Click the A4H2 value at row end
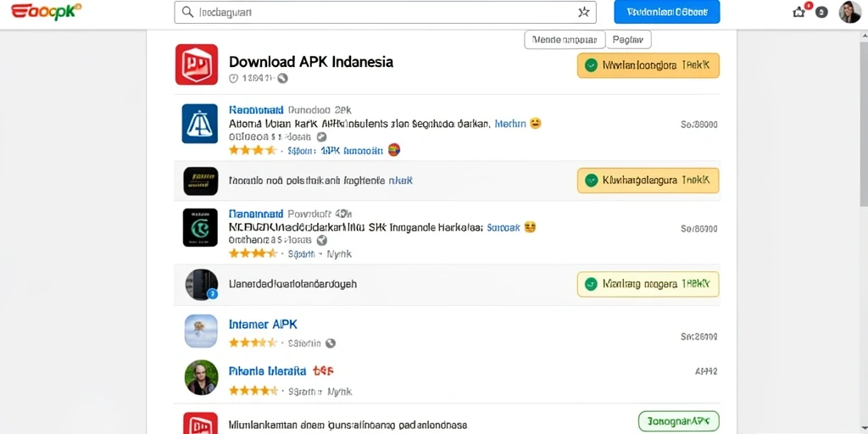 pyautogui.click(x=706, y=371)
